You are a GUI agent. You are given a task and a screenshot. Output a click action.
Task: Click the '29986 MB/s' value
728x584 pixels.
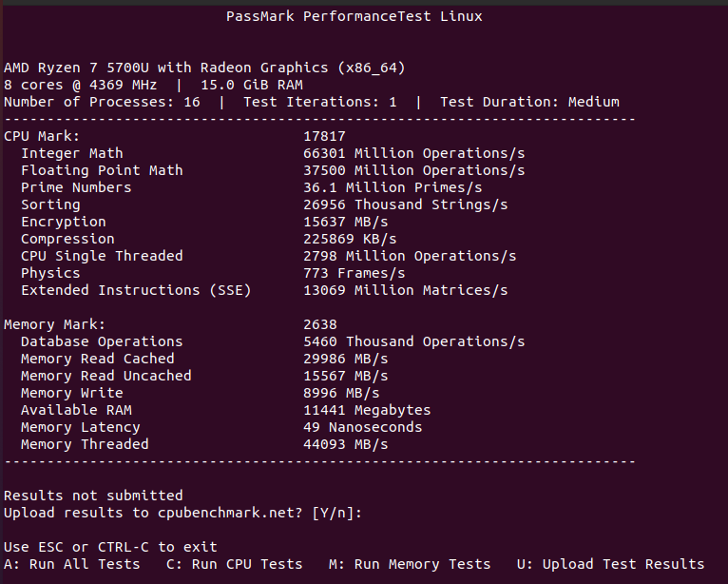click(x=345, y=359)
